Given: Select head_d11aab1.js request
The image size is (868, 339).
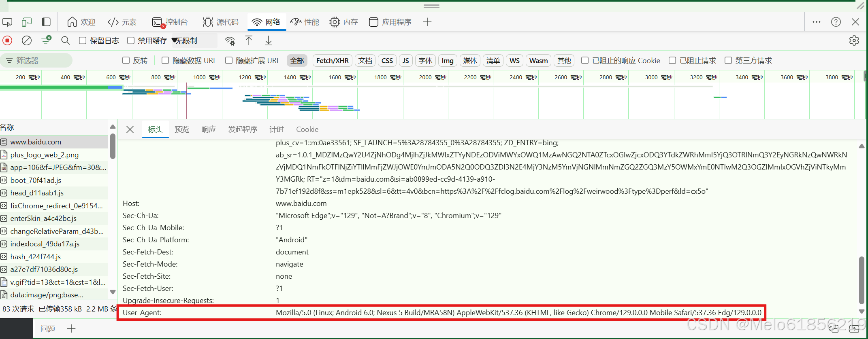Looking at the screenshot, I should pos(54,193).
